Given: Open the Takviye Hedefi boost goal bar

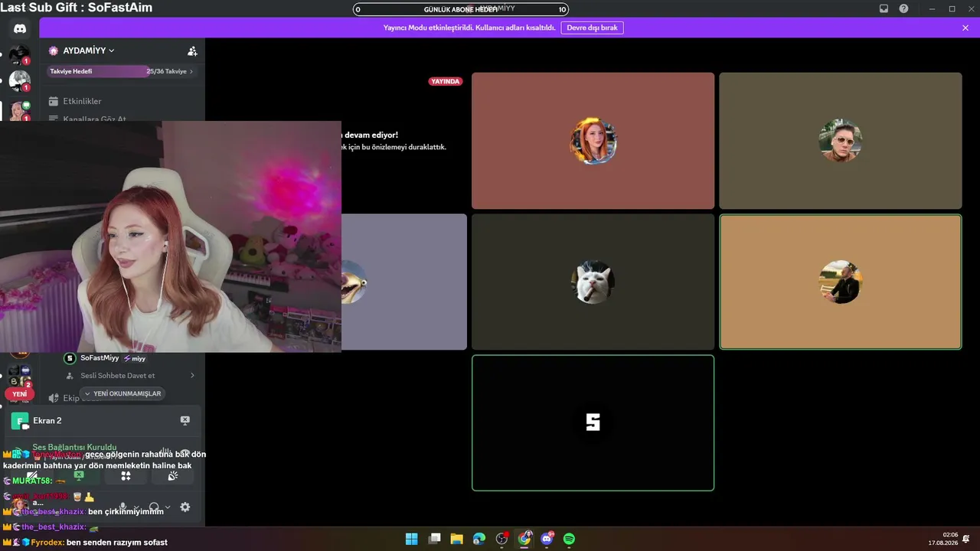Looking at the screenshot, I should pos(122,71).
